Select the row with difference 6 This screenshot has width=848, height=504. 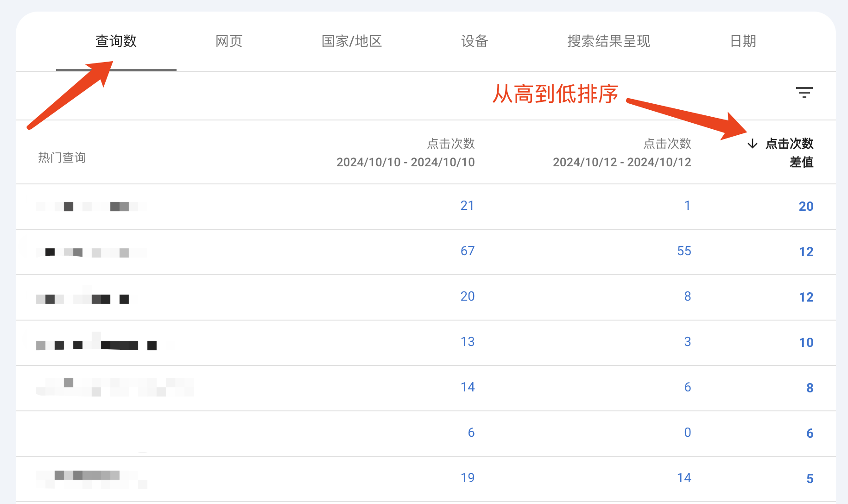pos(425,434)
